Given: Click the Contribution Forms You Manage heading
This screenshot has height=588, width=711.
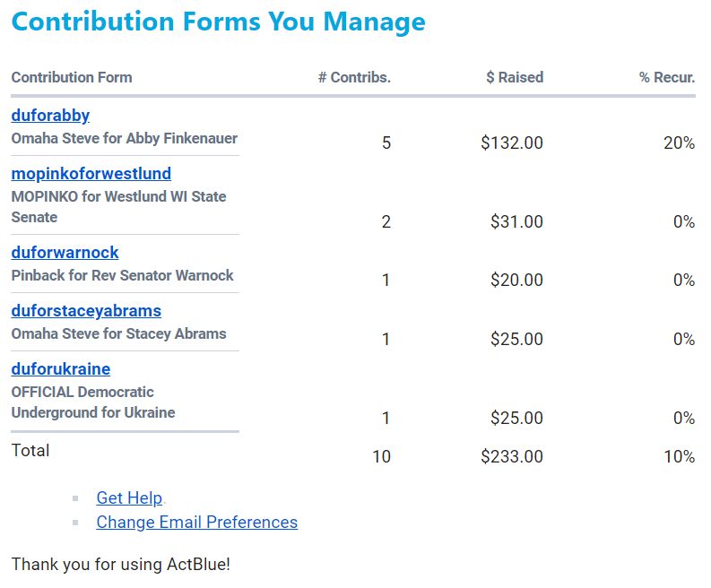Looking at the screenshot, I should 219,22.
